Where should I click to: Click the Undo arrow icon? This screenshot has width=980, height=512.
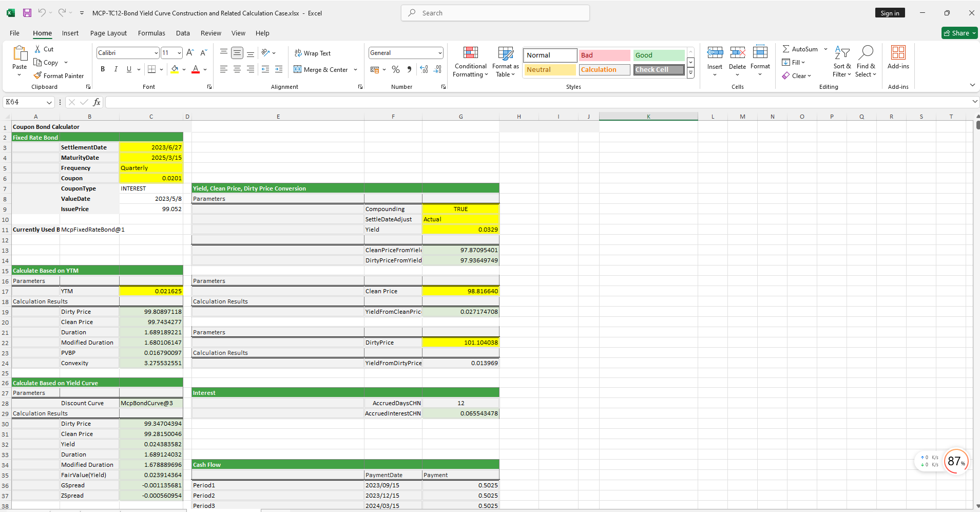pyautogui.click(x=42, y=13)
